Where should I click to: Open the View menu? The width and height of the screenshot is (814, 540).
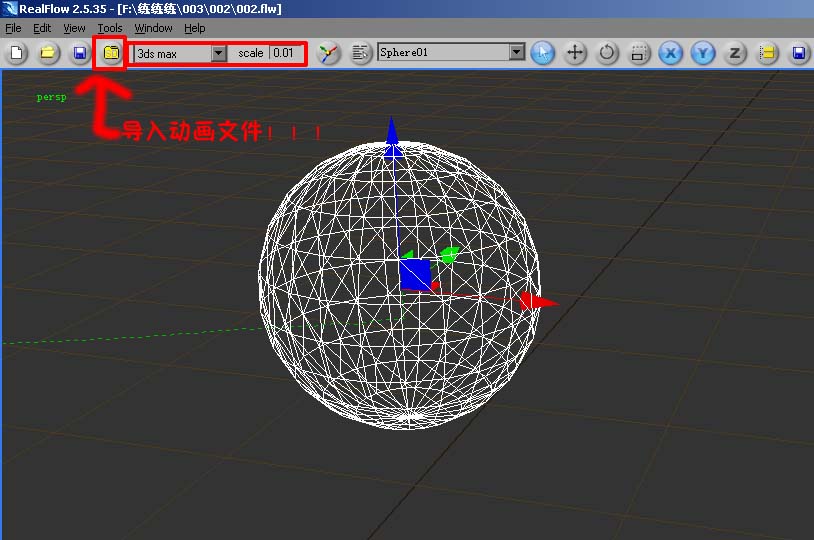pos(74,28)
